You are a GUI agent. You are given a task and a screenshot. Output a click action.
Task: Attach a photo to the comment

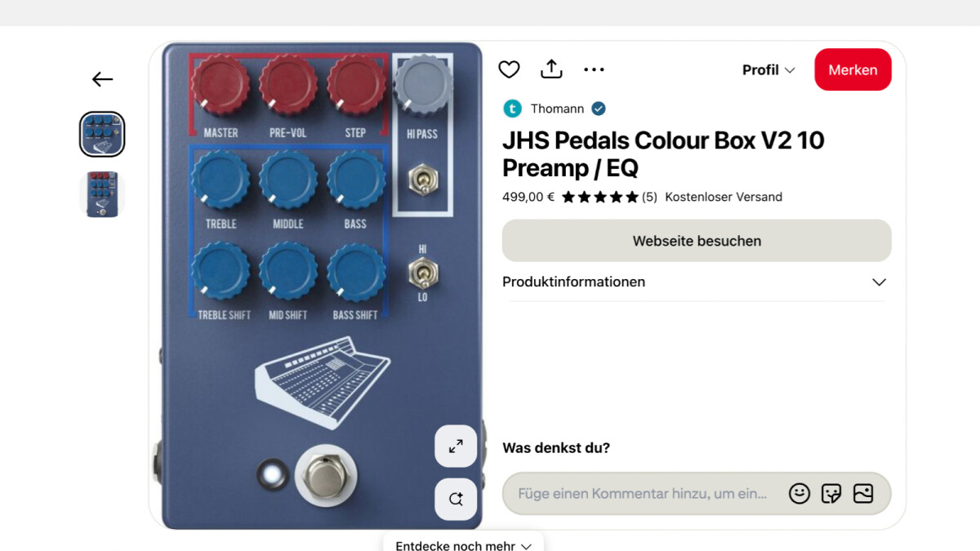tap(863, 493)
